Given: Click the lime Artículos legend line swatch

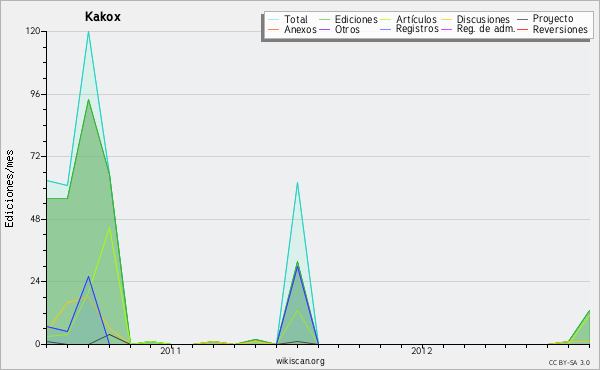Looking at the screenshot, I should [385, 20].
